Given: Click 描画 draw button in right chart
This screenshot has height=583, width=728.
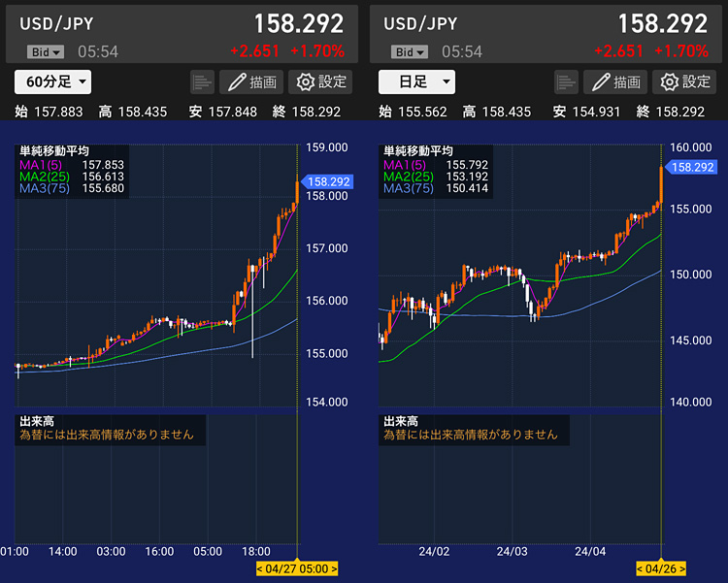Looking at the screenshot, I should [x=615, y=82].
